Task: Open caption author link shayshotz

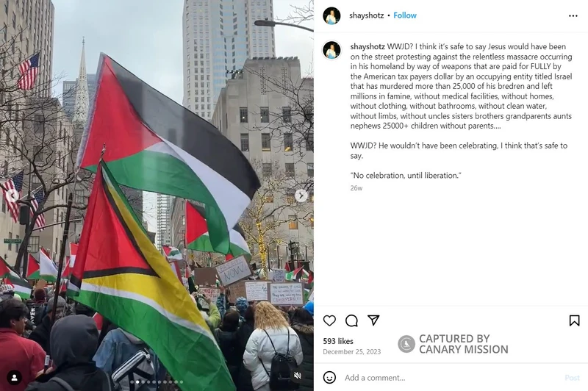Action: [x=367, y=46]
